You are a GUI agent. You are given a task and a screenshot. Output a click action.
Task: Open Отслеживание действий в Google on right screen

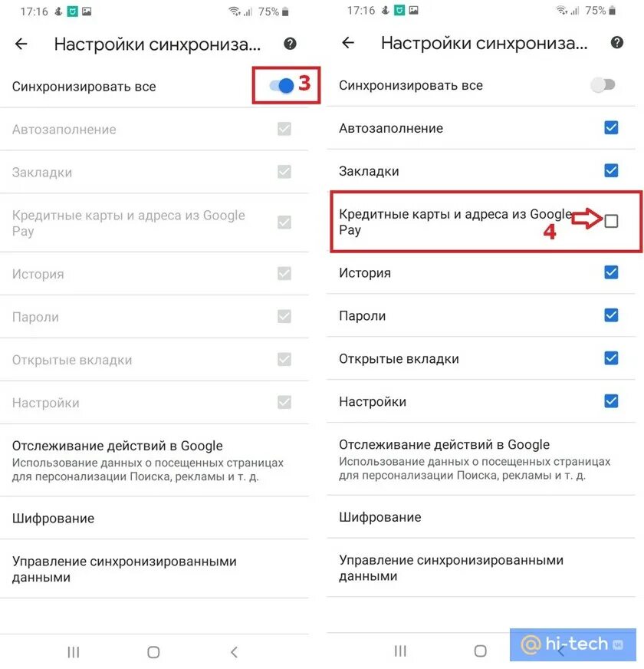coord(481,459)
